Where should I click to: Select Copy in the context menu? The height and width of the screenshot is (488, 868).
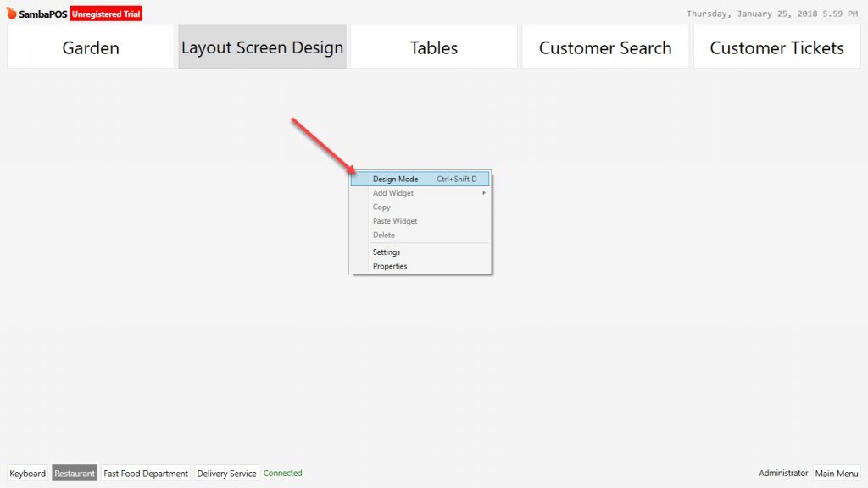pos(420,207)
